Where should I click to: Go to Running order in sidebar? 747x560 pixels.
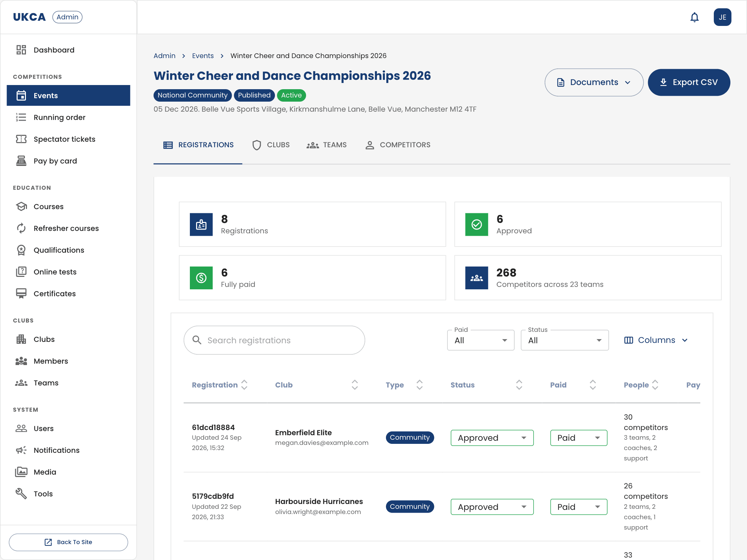68,117
